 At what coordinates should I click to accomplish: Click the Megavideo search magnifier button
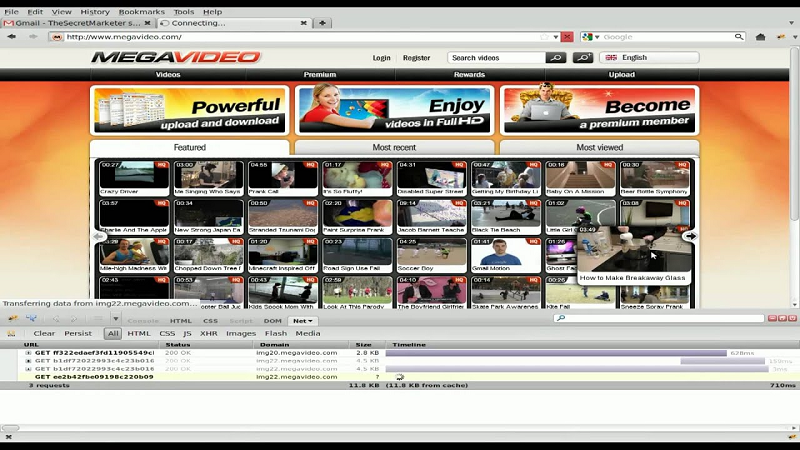point(555,58)
